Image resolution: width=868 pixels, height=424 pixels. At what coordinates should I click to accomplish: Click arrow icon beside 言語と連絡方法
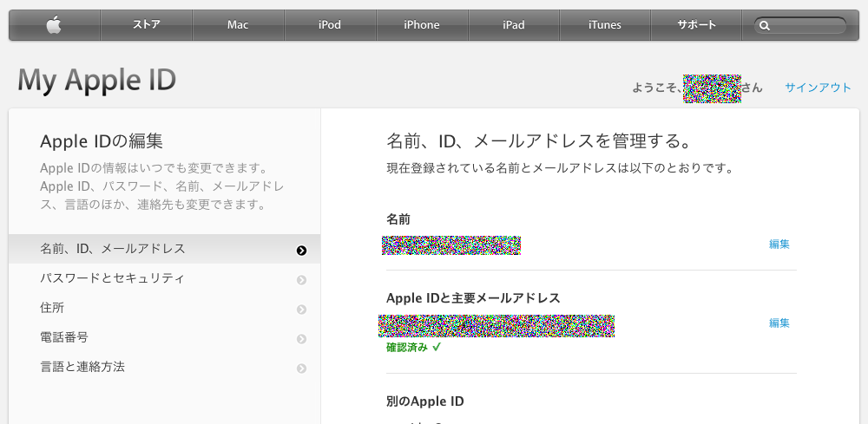(x=301, y=368)
